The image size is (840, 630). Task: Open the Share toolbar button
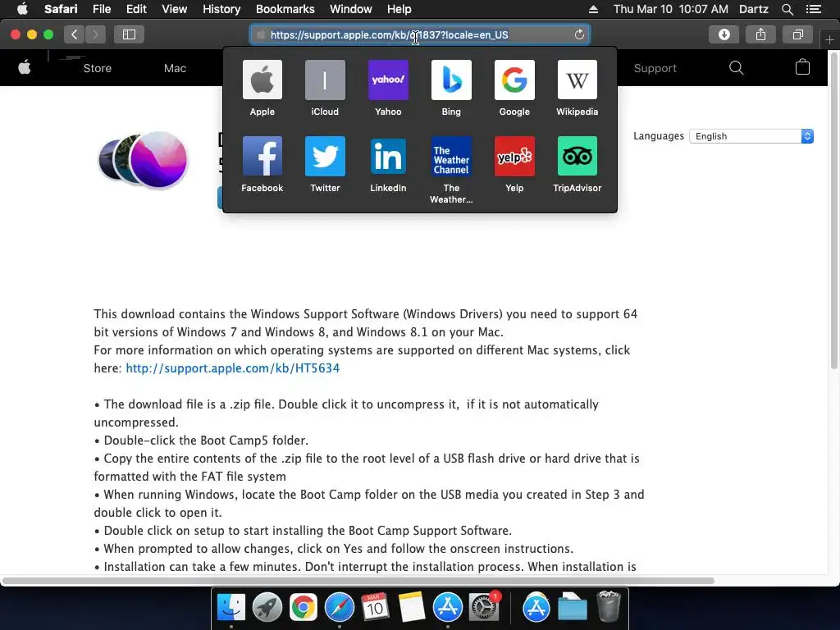(760, 34)
